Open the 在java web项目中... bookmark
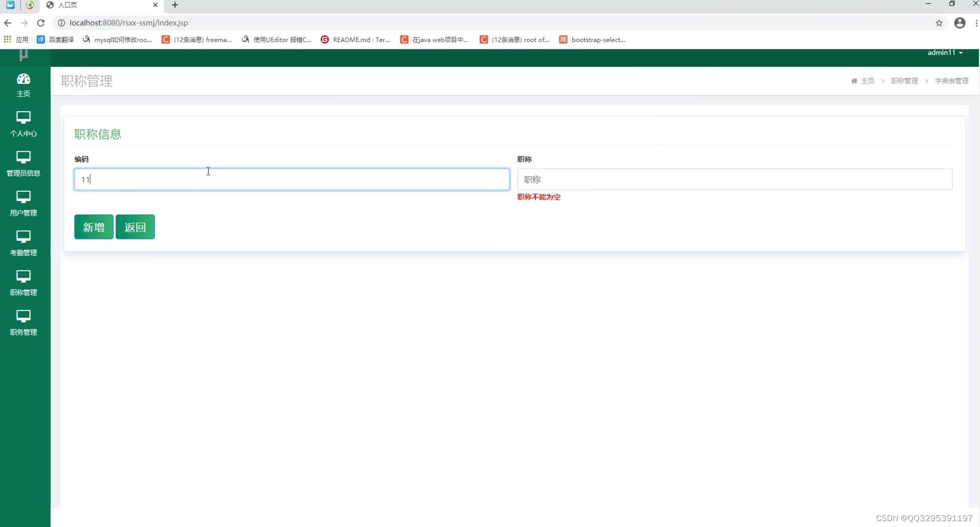This screenshot has height=527, width=980. 434,40
